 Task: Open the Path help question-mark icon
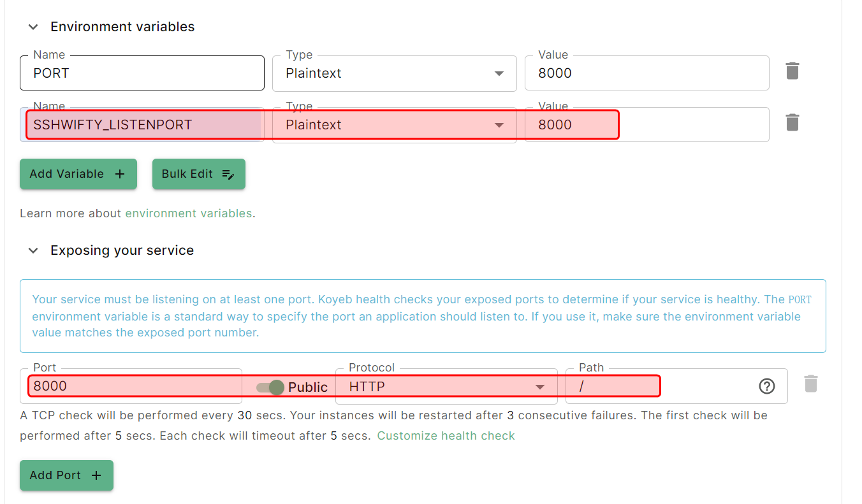(767, 386)
